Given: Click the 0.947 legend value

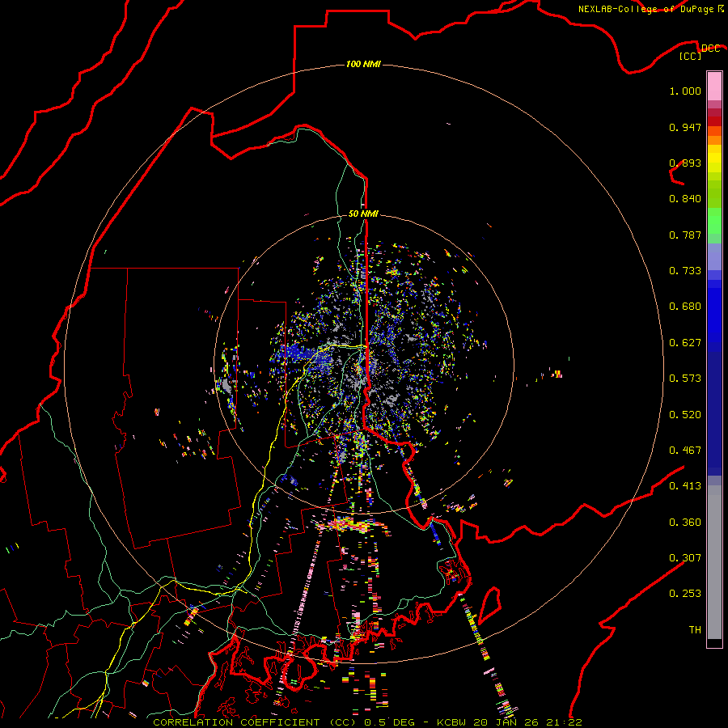Looking at the screenshot, I should click(685, 127).
